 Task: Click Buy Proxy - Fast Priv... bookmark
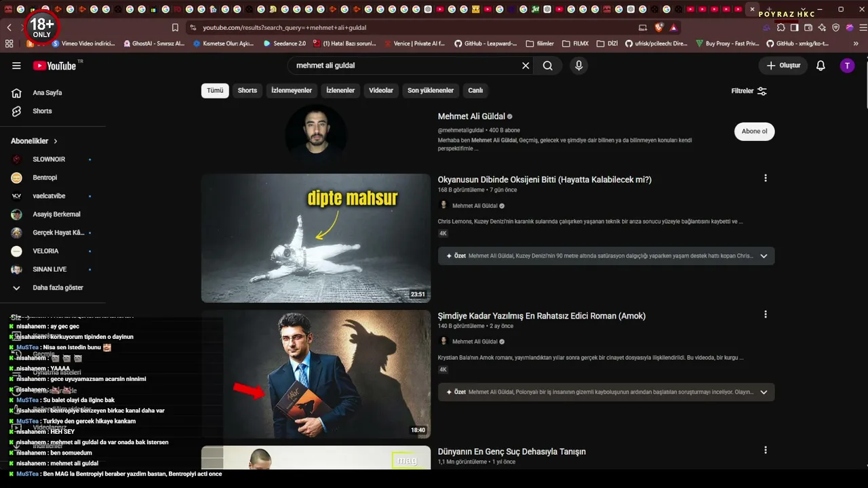pos(727,43)
